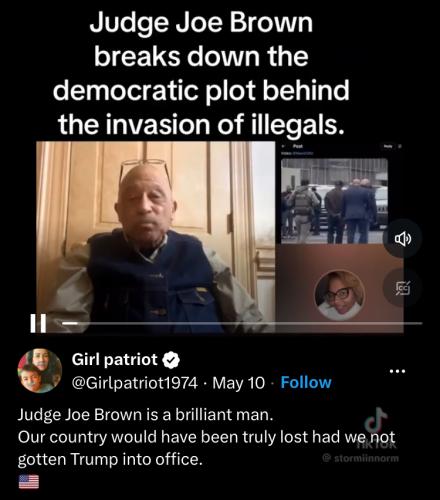Viewport: 440px width, 500px height.
Task: Click the Girl patriot display name
Action: pyautogui.click(x=114, y=359)
